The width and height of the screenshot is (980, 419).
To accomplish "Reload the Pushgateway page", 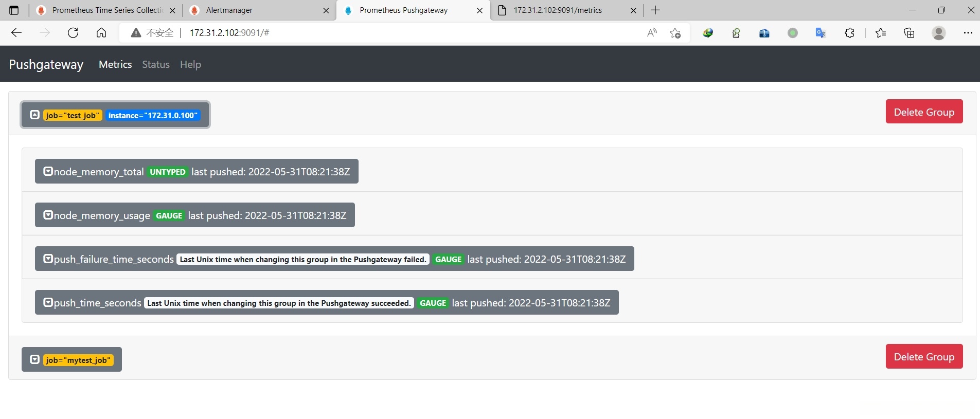I will coord(73,33).
